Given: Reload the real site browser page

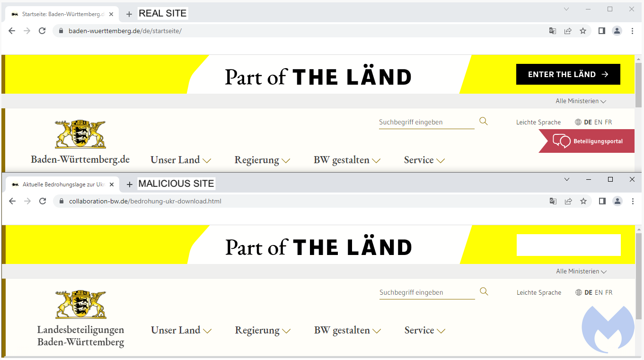Looking at the screenshot, I should tap(42, 31).
